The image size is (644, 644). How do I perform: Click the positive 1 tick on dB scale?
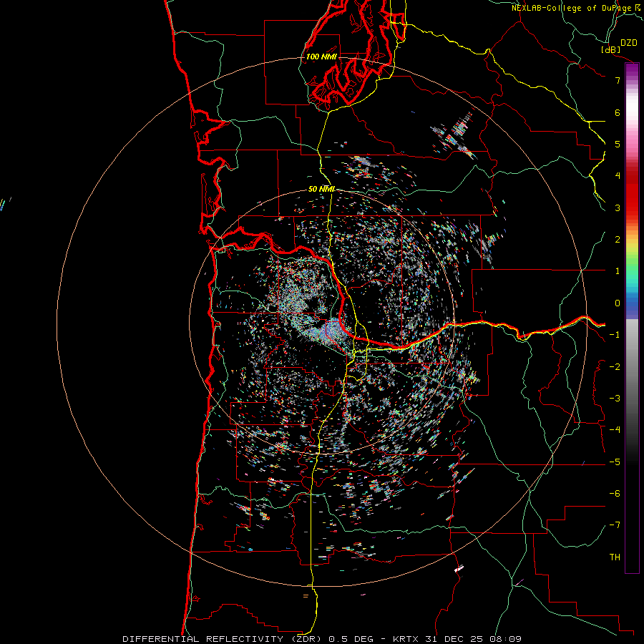click(x=618, y=271)
